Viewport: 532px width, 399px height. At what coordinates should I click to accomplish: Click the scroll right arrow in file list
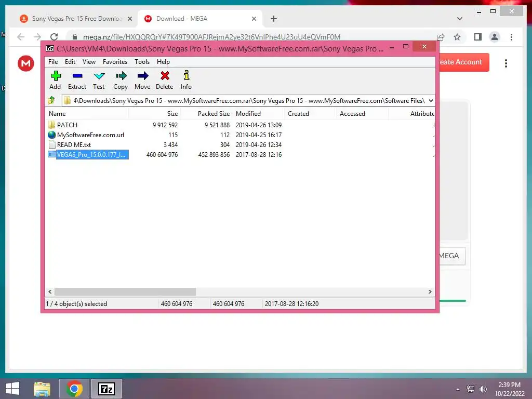click(430, 292)
